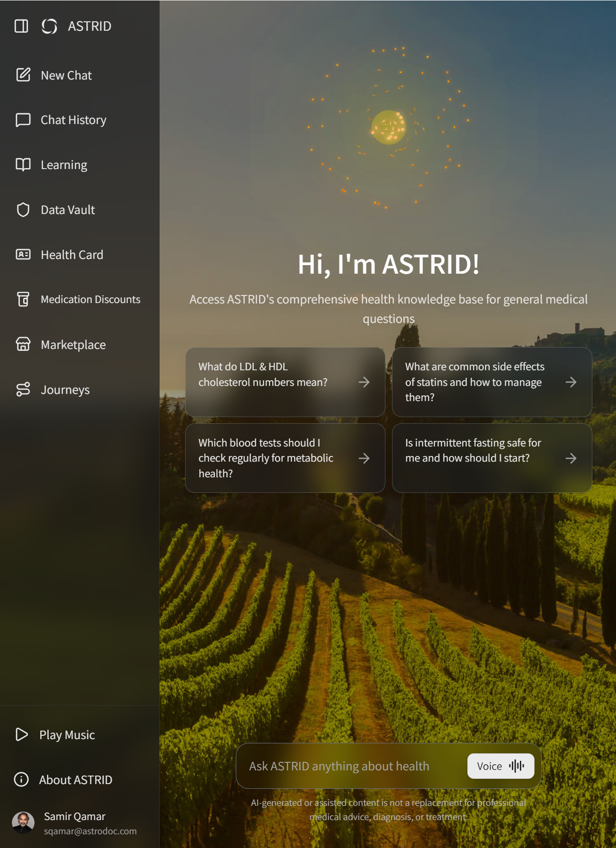The height and width of the screenshot is (848, 616).
Task: Open the Marketplace storefront icon
Action: (x=23, y=344)
